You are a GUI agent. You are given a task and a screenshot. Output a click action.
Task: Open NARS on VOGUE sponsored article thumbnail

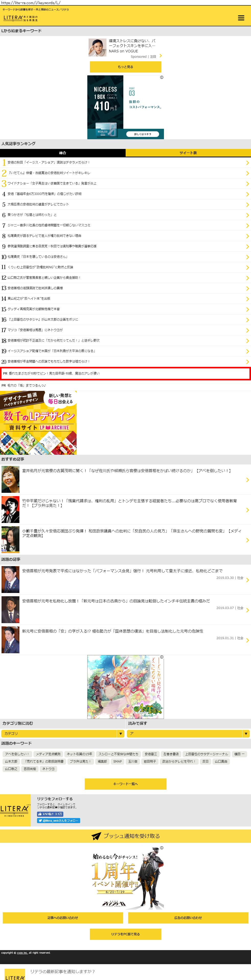coord(97,48)
